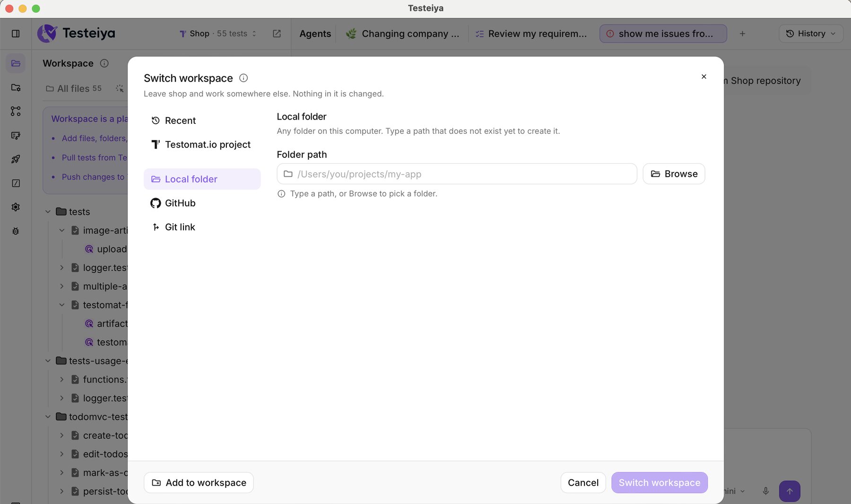The width and height of the screenshot is (851, 504).
Task: Select All files 55 filter
Action: [x=74, y=88]
